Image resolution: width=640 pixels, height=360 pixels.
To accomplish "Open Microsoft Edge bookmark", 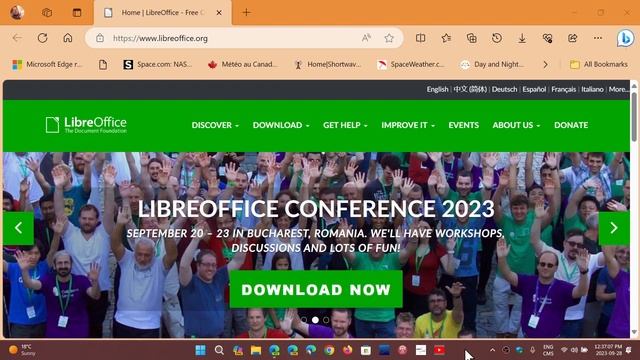I will click(x=47, y=64).
